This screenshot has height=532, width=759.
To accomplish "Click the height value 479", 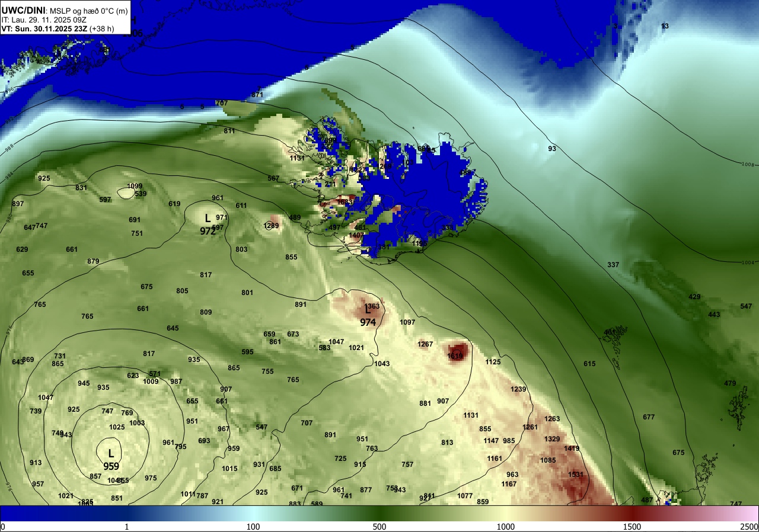I will [730, 383].
